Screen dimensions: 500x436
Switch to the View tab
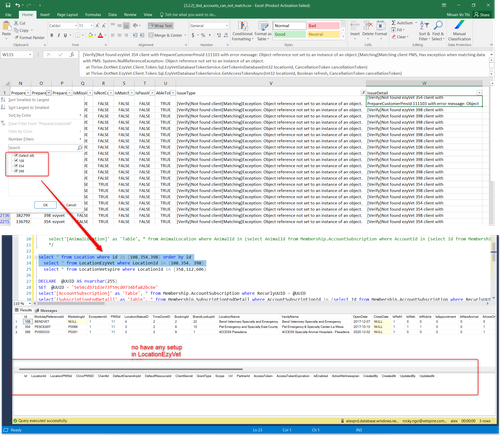148,15
